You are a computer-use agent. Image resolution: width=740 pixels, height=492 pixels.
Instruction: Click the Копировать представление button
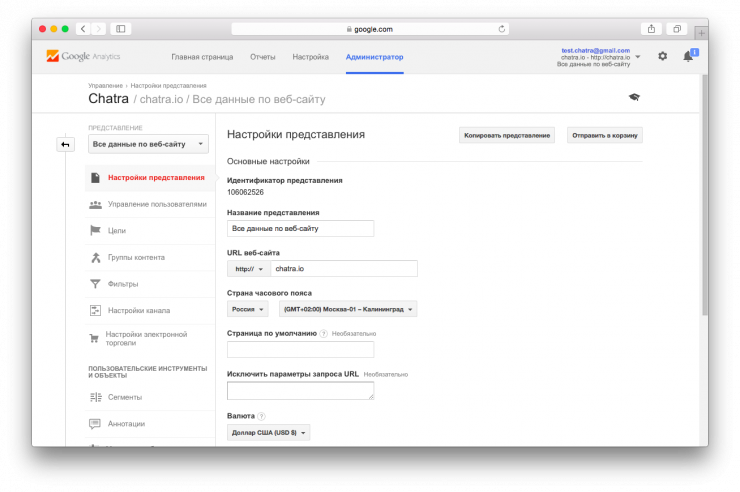pyautogui.click(x=507, y=135)
